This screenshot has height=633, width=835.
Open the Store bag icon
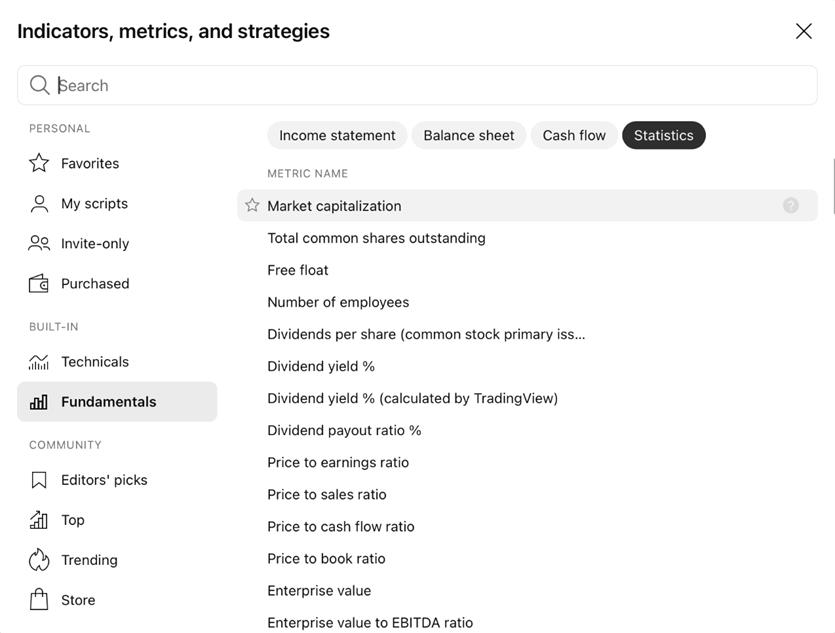(39, 600)
